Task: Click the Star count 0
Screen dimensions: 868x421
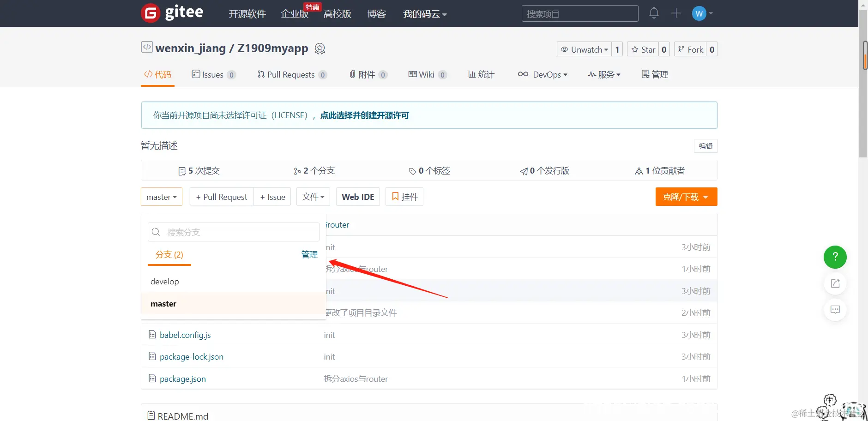Action: (x=664, y=49)
